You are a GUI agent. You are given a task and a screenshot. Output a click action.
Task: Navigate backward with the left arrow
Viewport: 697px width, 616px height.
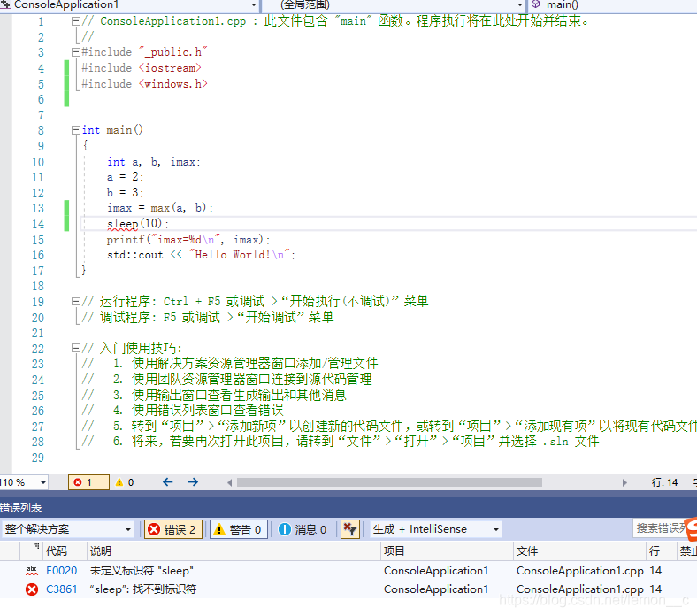[167, 482]
